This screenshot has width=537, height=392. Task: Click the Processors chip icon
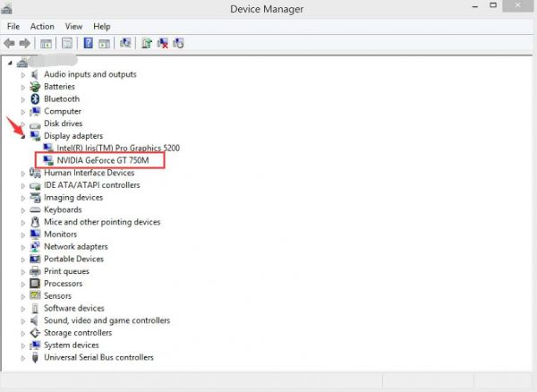[35, 284]
